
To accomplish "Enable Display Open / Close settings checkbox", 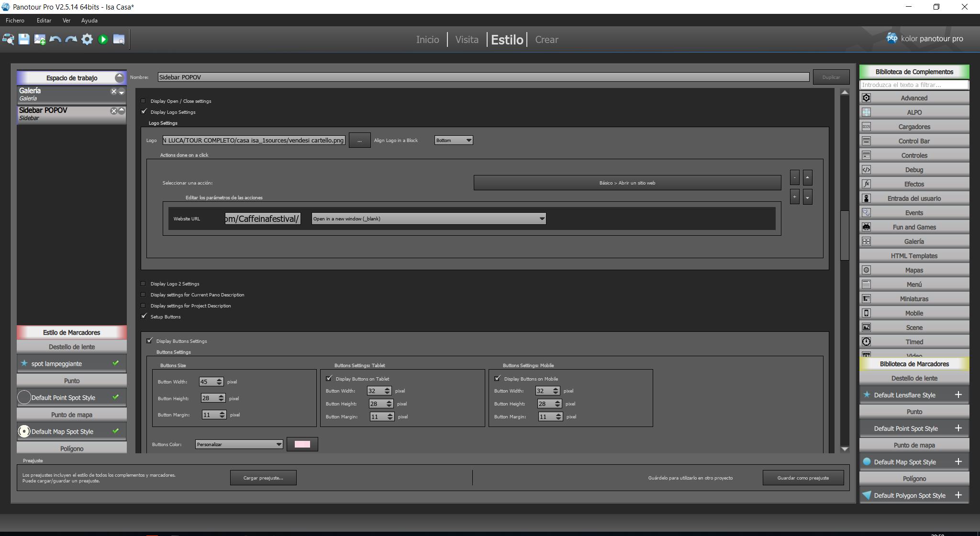I will click(144, 101).
